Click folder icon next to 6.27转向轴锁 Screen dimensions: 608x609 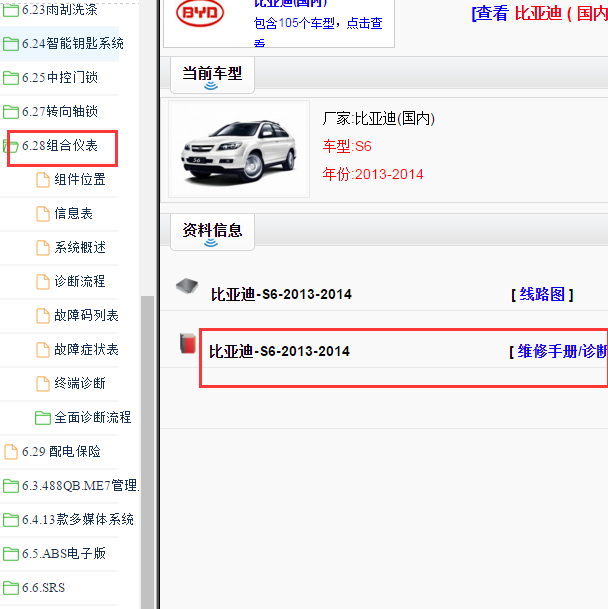10,112
